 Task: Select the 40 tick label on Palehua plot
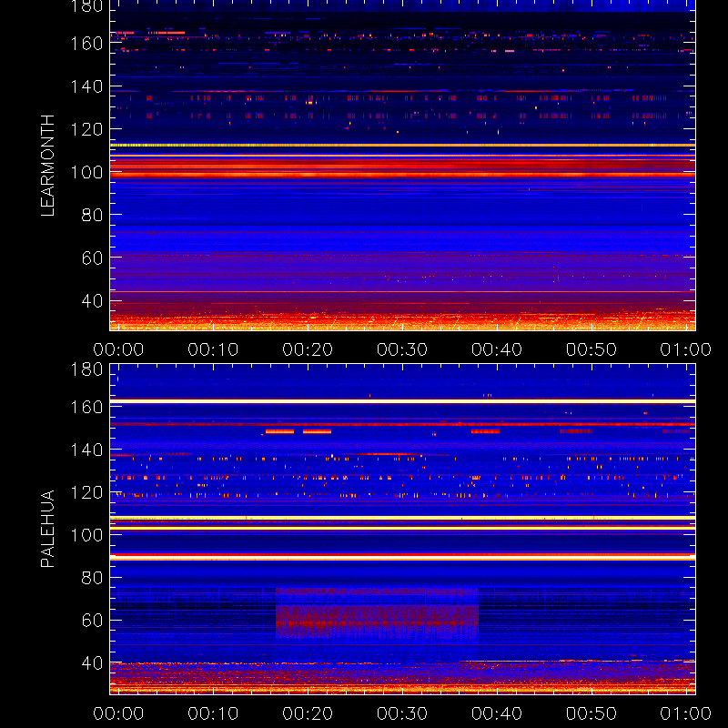tap(92, 662)
